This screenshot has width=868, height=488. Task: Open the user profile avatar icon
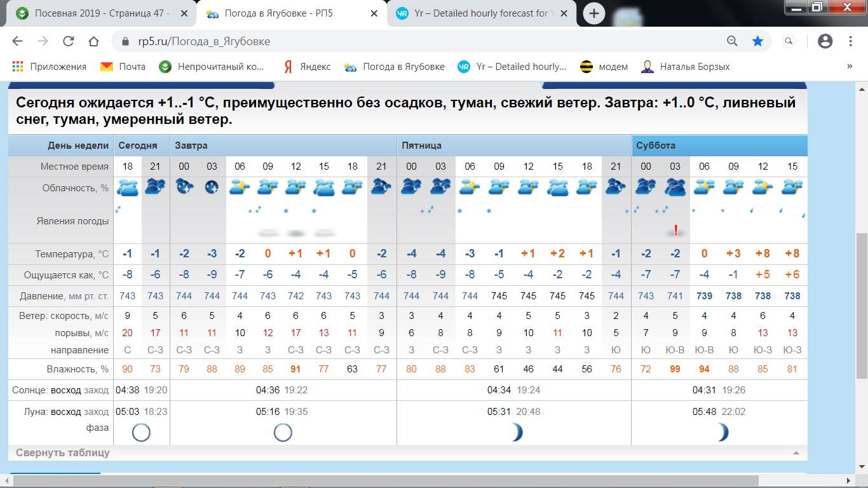coord(825,41)
